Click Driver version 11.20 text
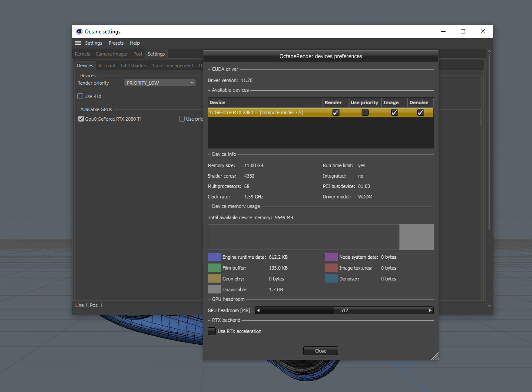 [x=230, y=80]
